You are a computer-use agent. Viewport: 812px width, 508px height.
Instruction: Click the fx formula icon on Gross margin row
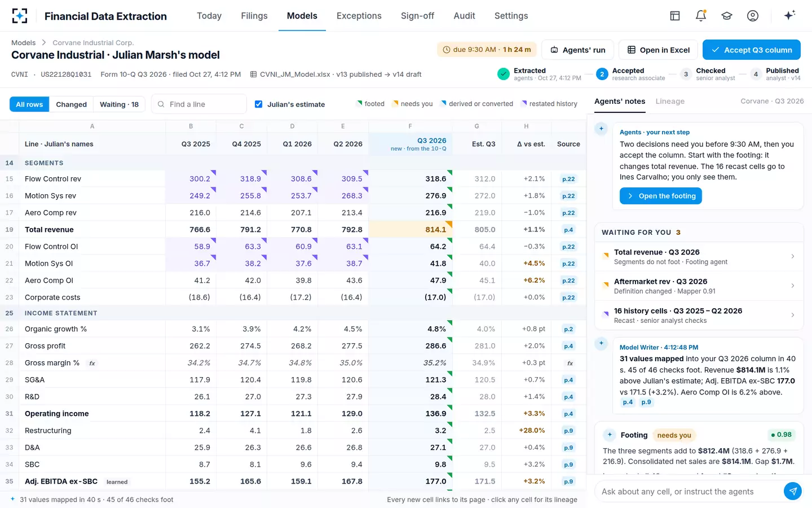coord(92,363)
